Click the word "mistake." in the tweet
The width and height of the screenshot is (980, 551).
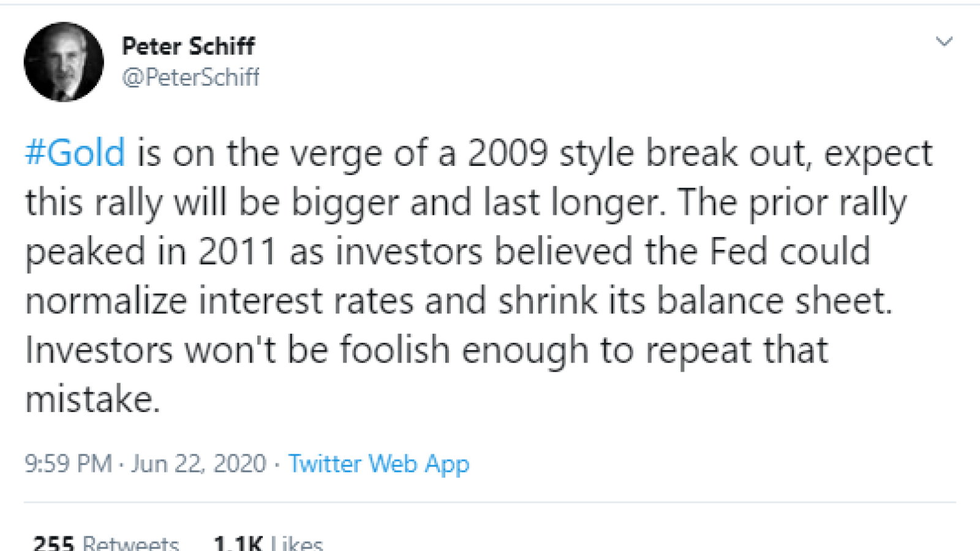[x=92, y=399]
